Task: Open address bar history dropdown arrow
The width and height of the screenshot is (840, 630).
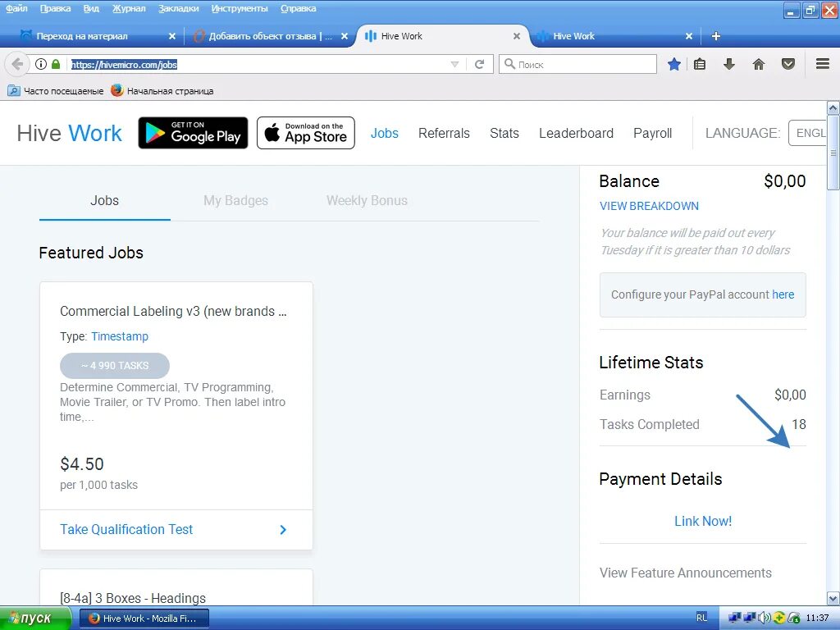Action: pos(454,64)
